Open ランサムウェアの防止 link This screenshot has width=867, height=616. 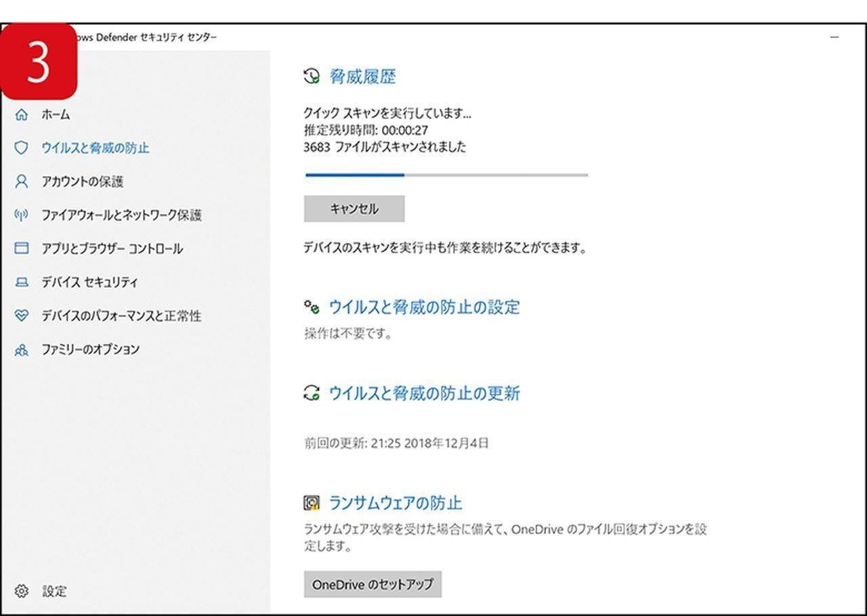click(396, 503)
